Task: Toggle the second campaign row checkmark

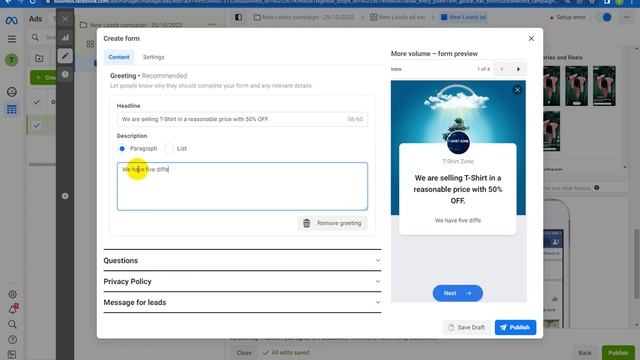Action: (36, 126)
